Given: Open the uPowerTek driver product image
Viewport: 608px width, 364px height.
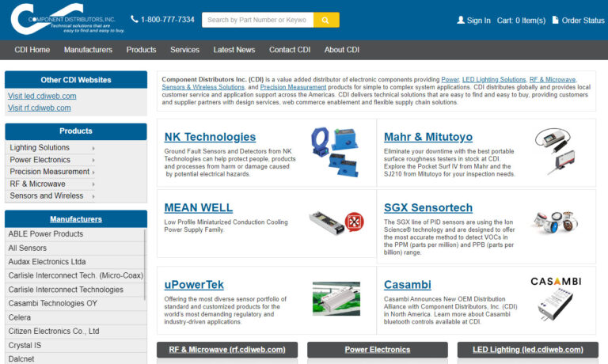Looking at the screenshot, I should point(336,298).
